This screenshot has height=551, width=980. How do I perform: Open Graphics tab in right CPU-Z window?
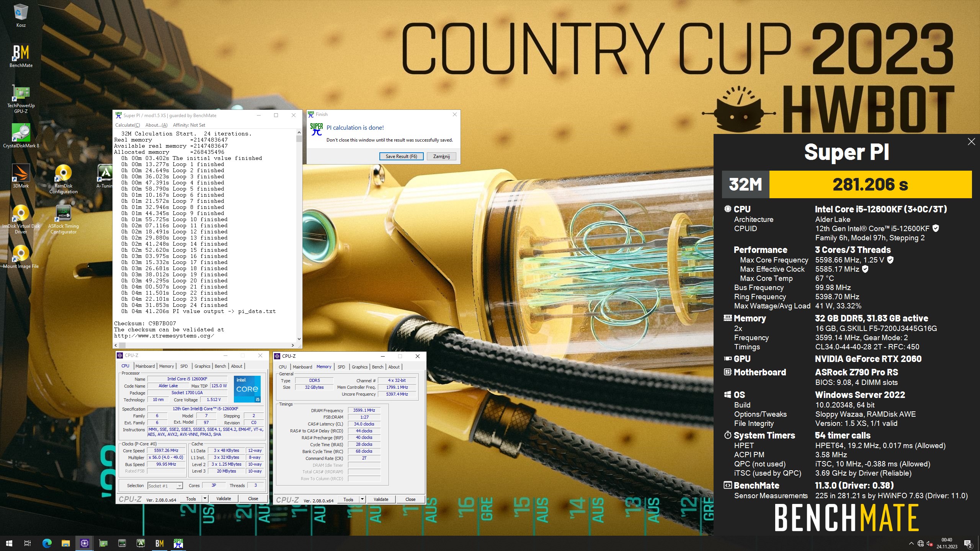pos(359,367)
